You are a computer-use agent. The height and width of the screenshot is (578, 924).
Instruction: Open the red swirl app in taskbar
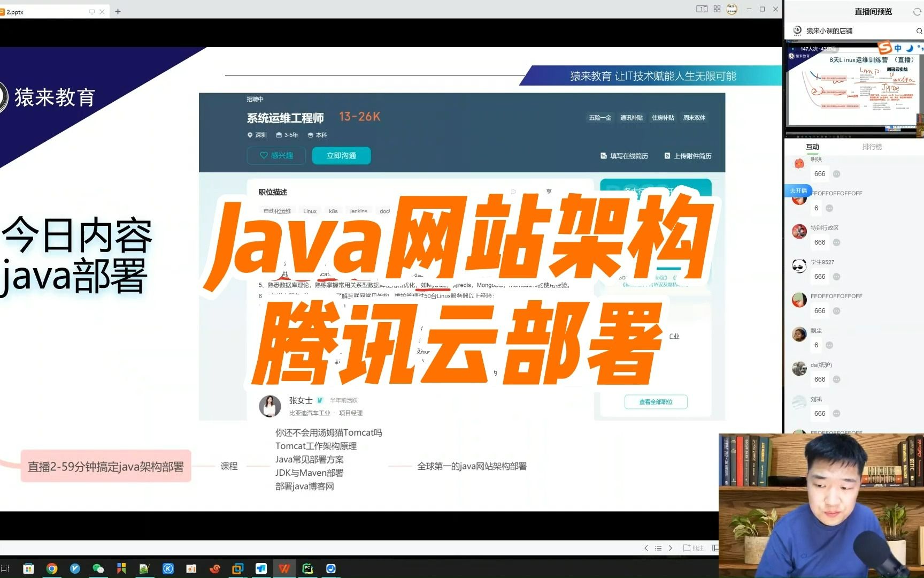click(x=214, y=568)
